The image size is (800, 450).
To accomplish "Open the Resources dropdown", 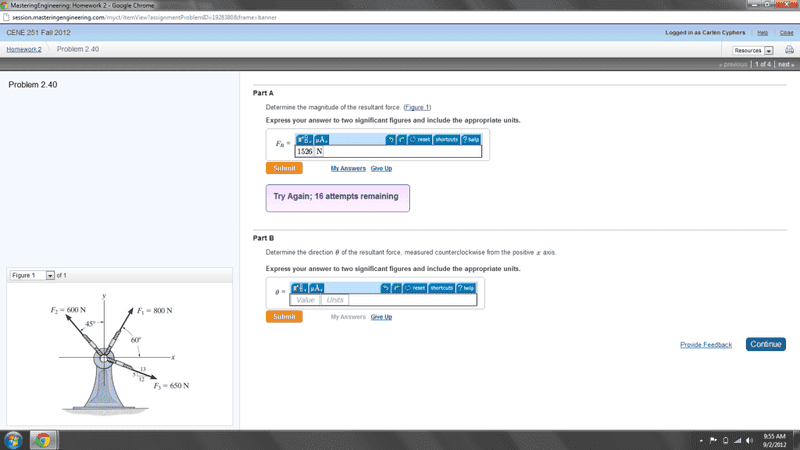I will point(753,51).
